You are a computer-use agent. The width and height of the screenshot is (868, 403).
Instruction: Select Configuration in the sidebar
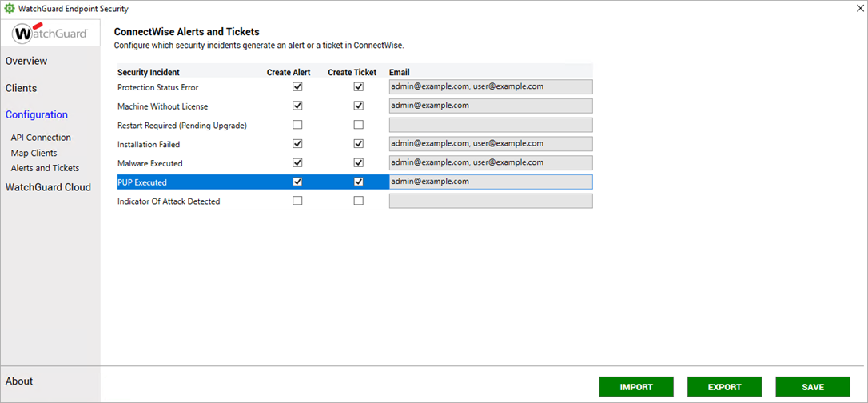point(37,114)
